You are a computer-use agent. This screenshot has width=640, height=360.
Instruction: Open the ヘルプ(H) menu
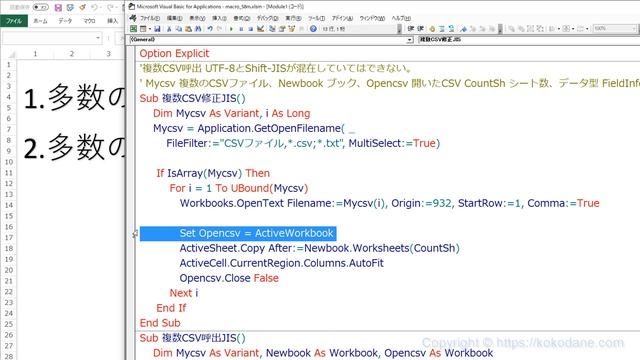[x=401, y=18]
